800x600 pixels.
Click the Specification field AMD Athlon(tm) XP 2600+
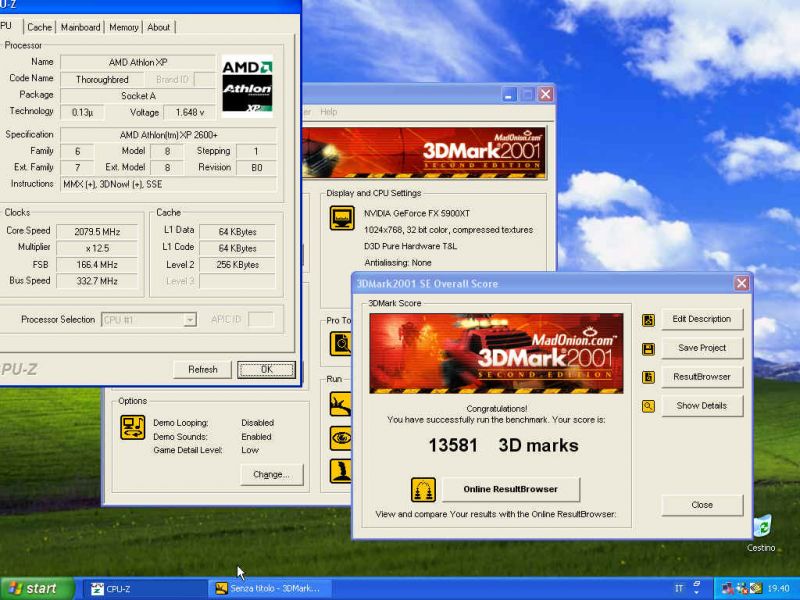click(168, 135)
